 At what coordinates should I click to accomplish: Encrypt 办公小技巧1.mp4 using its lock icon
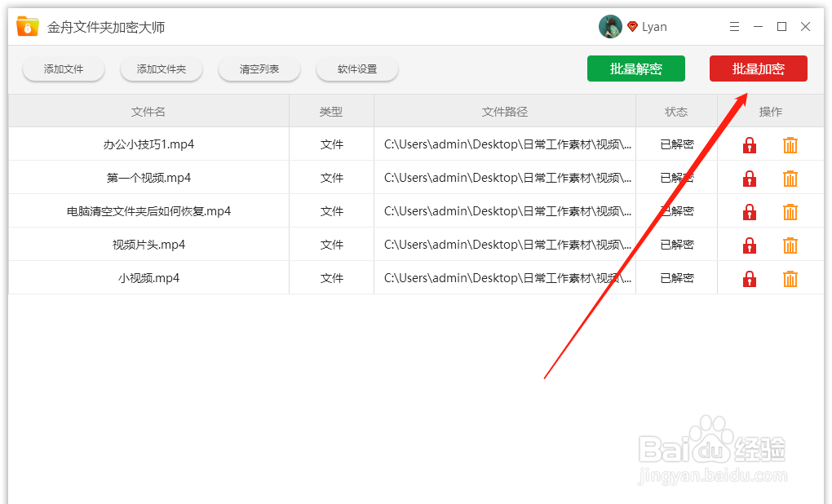click(x=749, y=144)
